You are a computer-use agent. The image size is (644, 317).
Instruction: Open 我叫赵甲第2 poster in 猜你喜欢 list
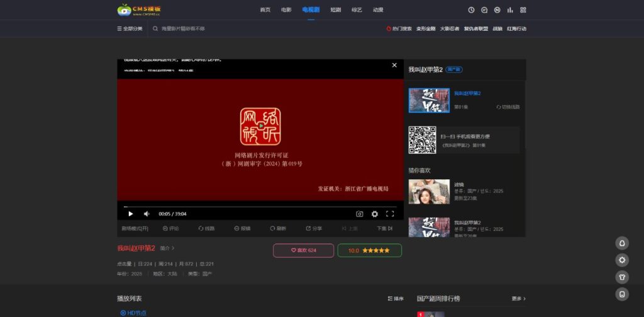pos(429,227)
